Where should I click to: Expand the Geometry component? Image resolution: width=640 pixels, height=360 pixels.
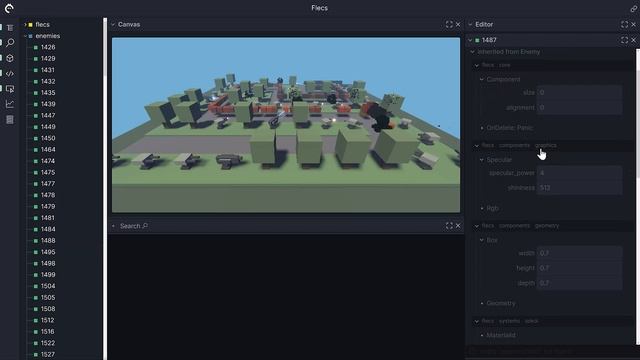[482, 303]
